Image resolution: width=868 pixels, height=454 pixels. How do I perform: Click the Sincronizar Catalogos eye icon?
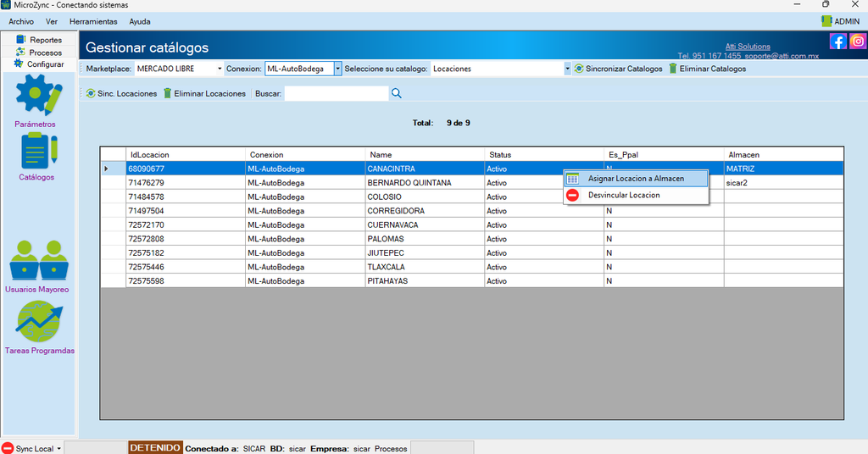[x=578, y=69]
